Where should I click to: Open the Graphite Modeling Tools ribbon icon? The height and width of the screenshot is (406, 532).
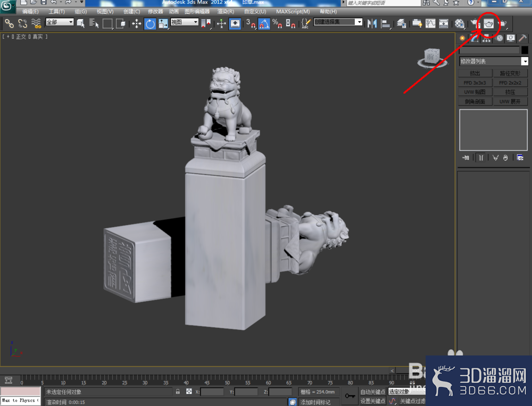click(417, 23)
